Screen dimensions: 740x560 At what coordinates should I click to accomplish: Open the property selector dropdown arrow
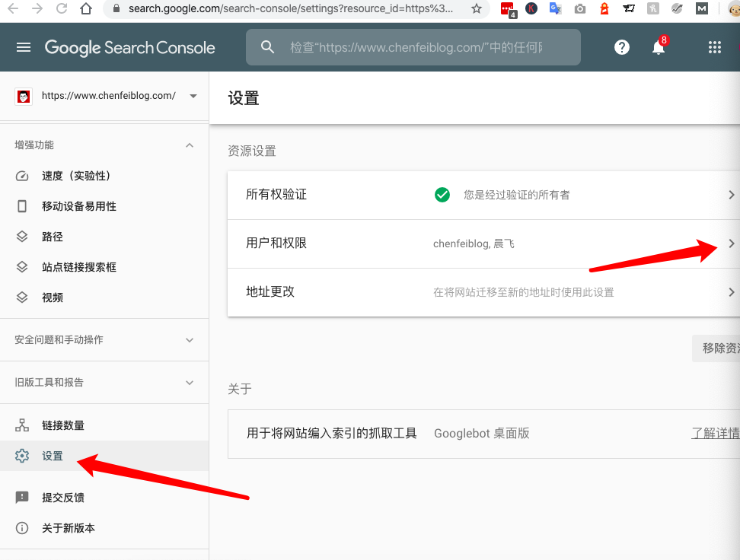point(193,96)
